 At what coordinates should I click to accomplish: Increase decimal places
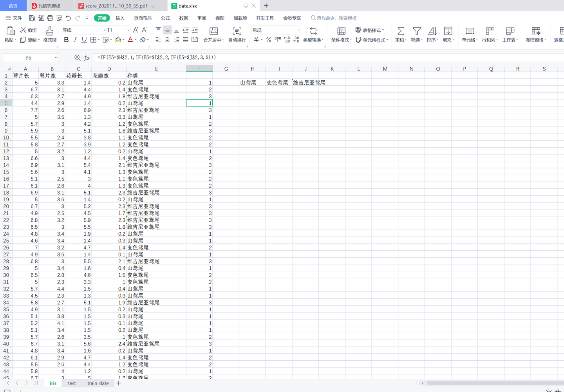[287, 40]
